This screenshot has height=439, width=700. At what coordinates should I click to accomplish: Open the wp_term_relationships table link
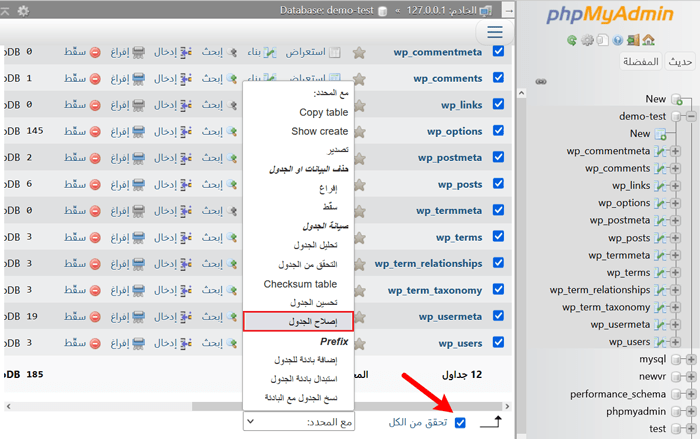pyautogui.click(x=428, y=263)
